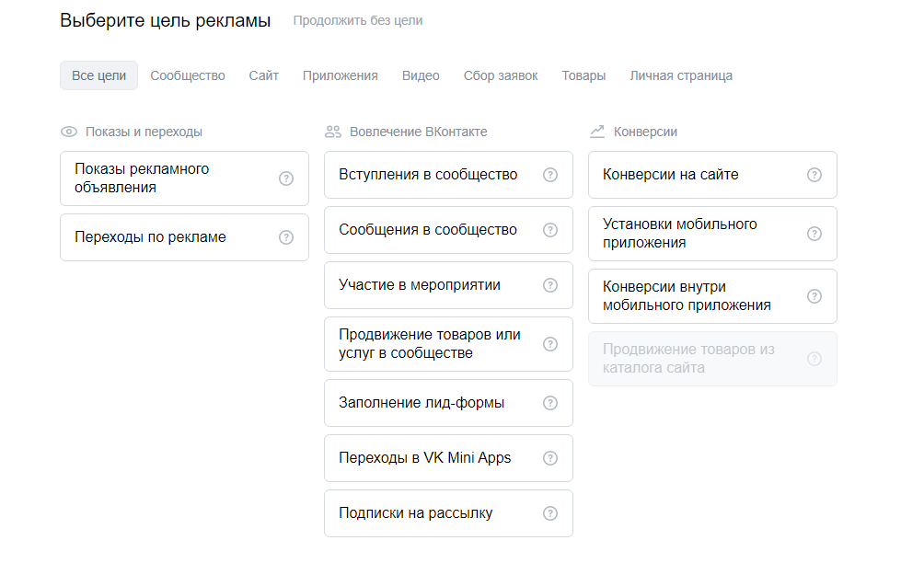The width and height of the screenshot is (924, 575).
Task: Click disabled Продвижение товаров из каталога сайта
Action: pos(712,359)
